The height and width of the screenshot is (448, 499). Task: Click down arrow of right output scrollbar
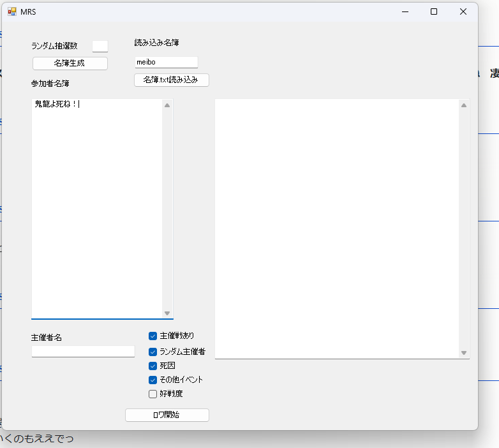(464, 353)
